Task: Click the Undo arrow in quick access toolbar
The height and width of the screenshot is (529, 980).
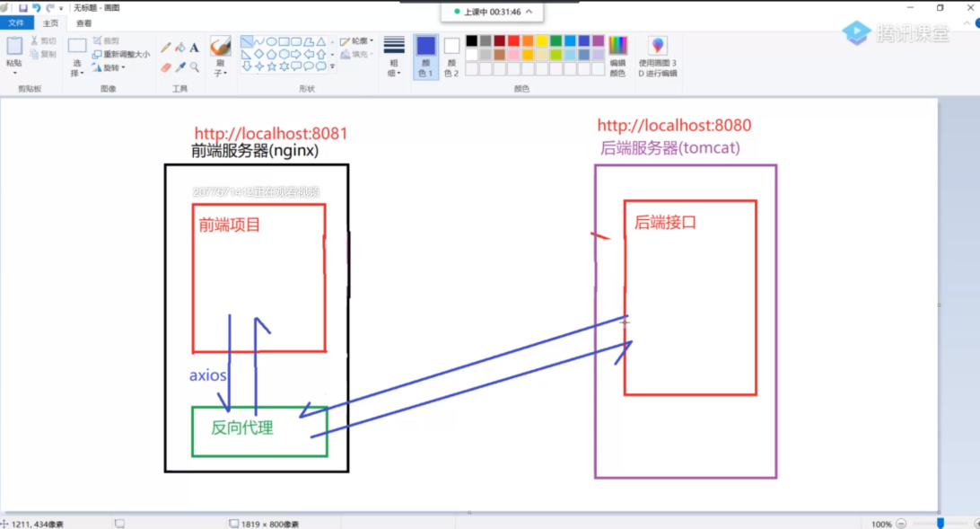Action: (x=37, y=7)
